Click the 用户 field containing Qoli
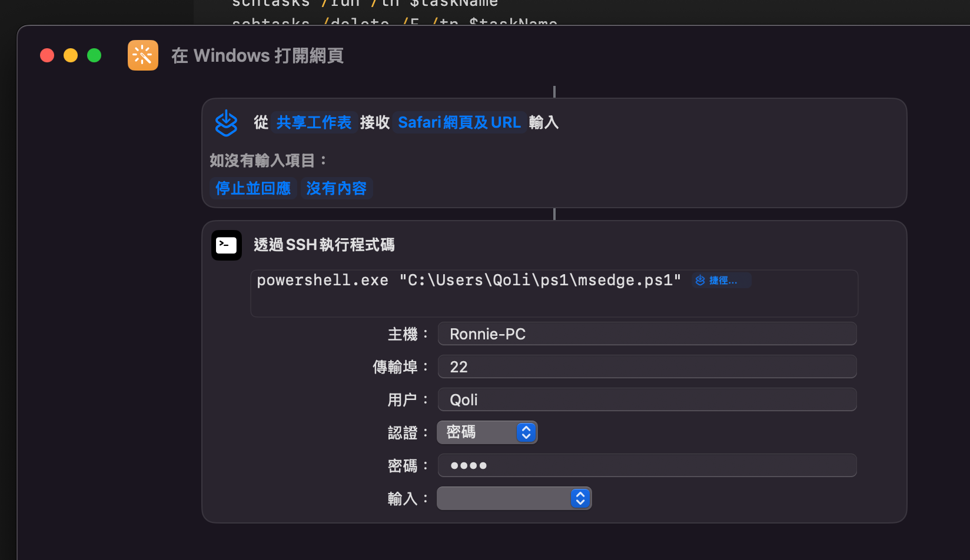 click(x=647, y=399)
